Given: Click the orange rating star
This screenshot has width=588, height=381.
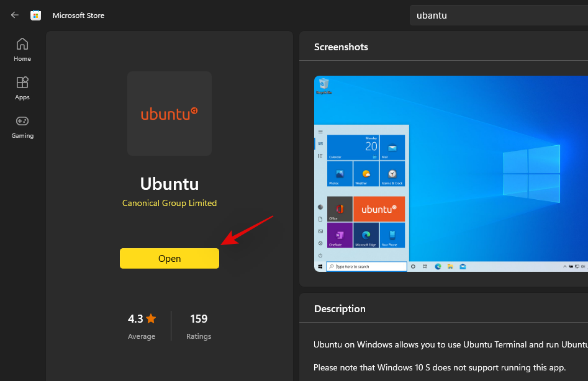Looking at the screenshot, I should [x=151, y=318].
